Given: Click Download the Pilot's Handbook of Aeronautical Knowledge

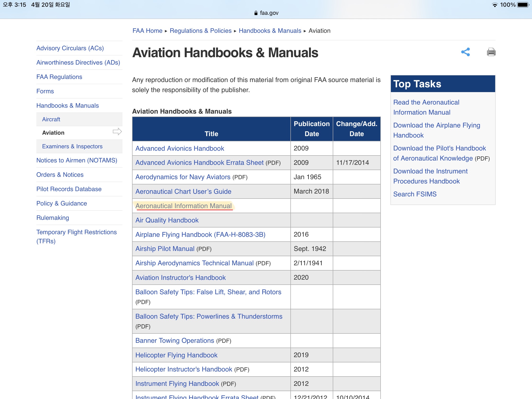Looking at the screenshot, I should 439,153.
